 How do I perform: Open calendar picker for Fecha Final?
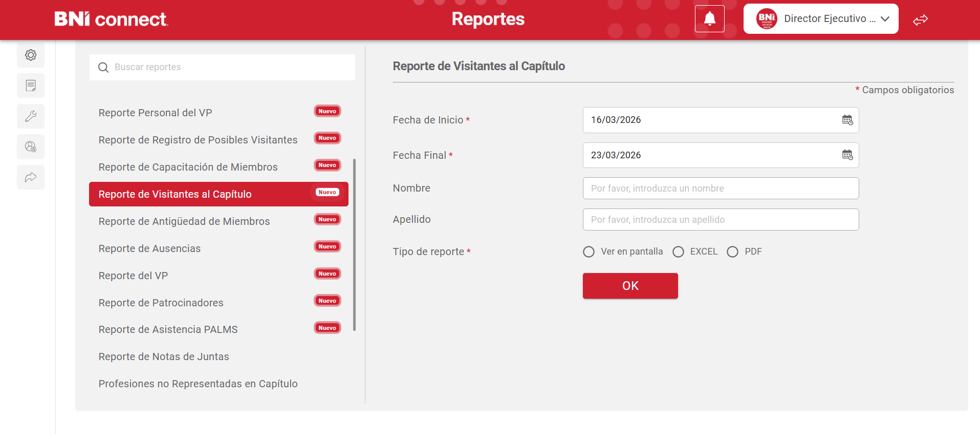click(x=847, y=155)
